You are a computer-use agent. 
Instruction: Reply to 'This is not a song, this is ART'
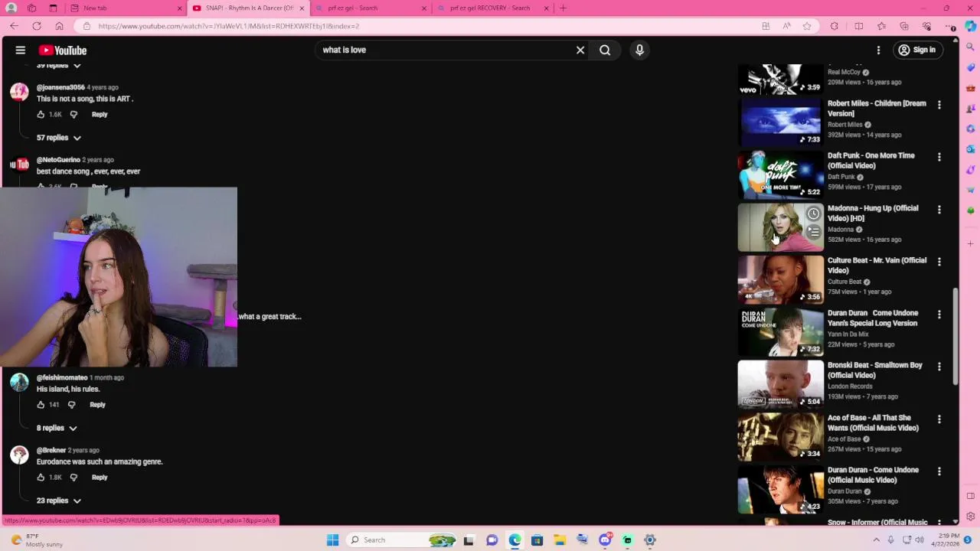coord(100,115)
